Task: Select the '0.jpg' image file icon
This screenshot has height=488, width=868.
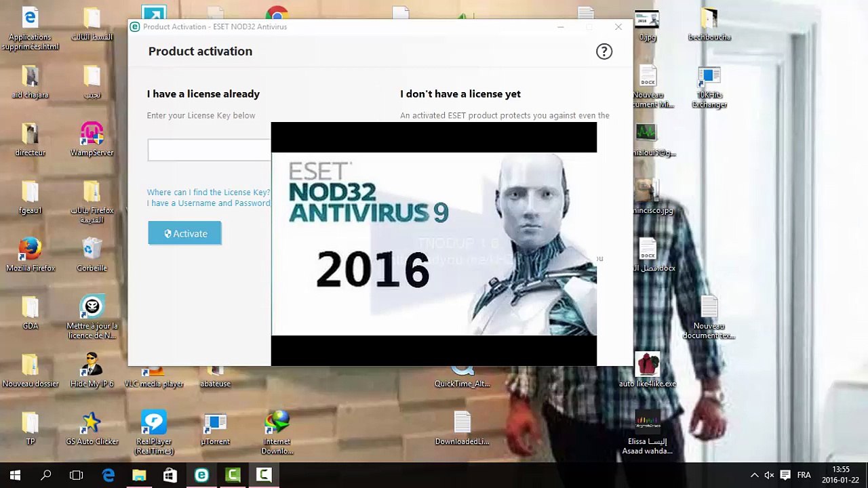Action: (x=648, y=24)
